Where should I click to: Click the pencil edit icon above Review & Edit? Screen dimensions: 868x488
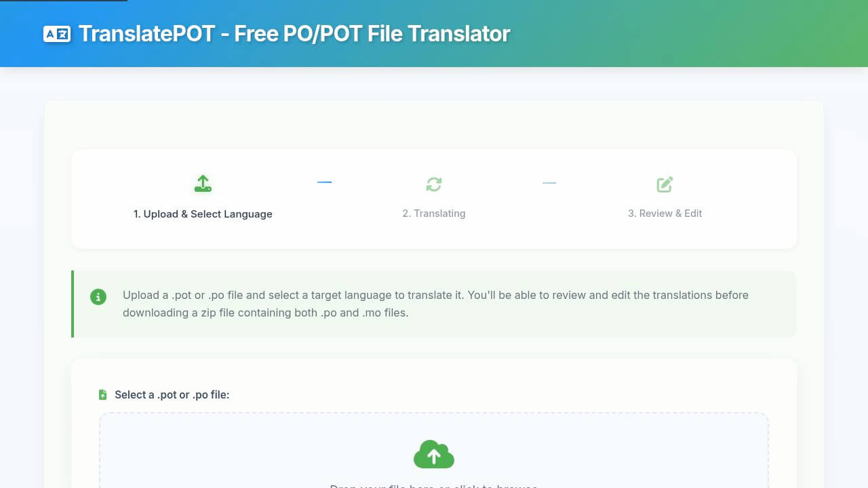[x=665, y=184]
